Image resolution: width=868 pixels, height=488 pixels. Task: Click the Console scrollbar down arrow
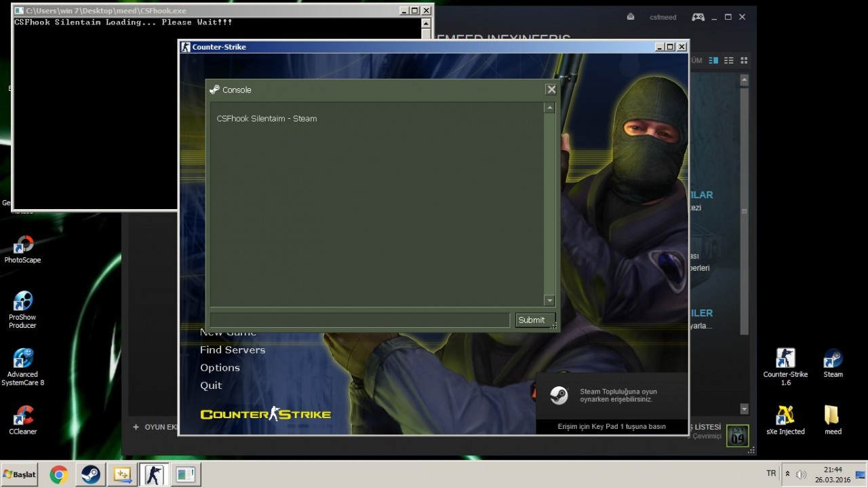click(x=549, y=301)
